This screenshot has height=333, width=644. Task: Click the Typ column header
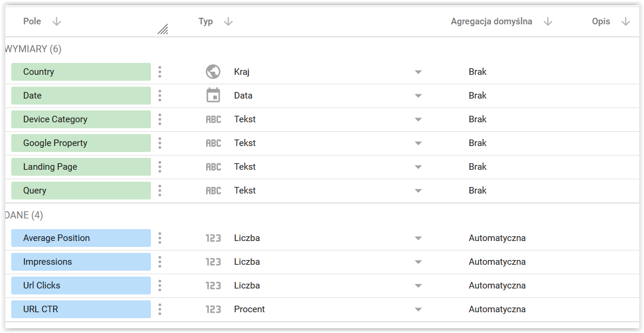point(206,21)
